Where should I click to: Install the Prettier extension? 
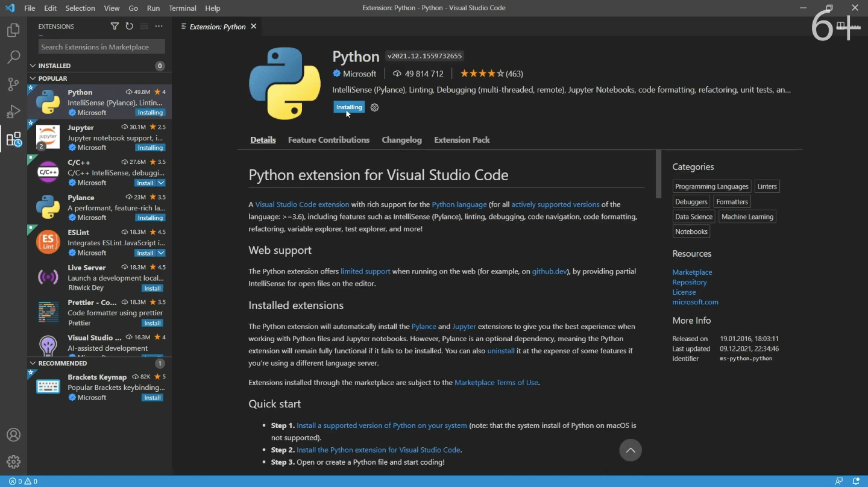153,323
